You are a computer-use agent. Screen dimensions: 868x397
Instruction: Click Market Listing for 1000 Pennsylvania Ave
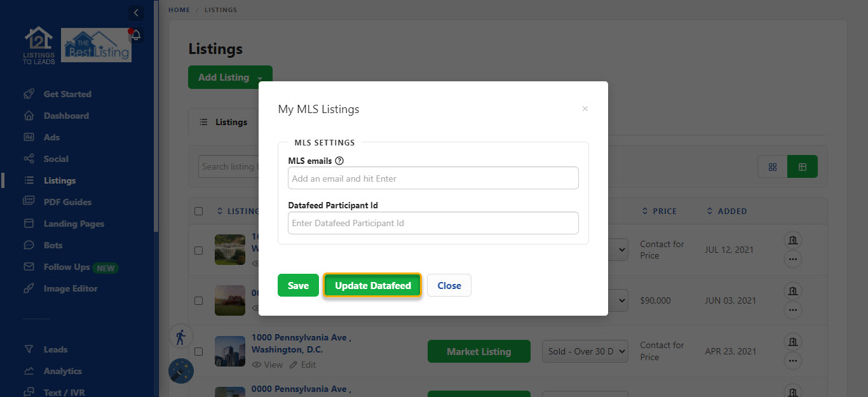click(479, 351)
